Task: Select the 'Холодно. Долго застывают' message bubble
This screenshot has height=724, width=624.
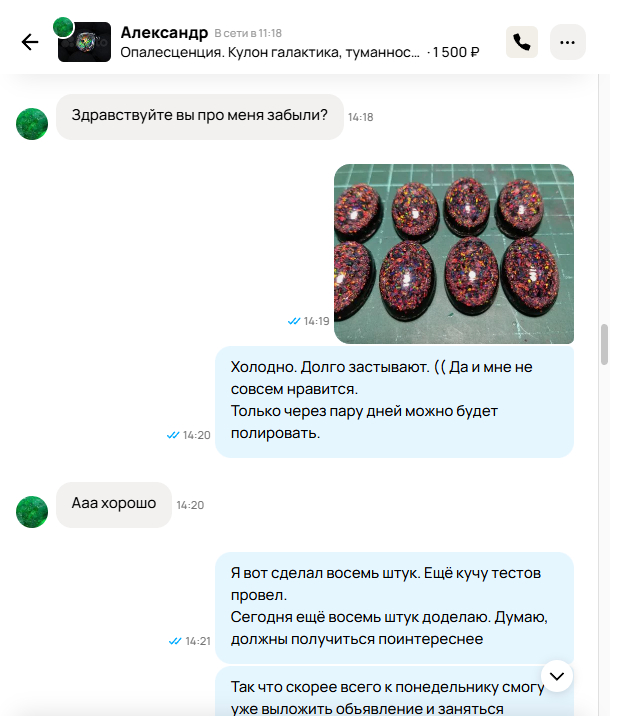Action: 394,402
